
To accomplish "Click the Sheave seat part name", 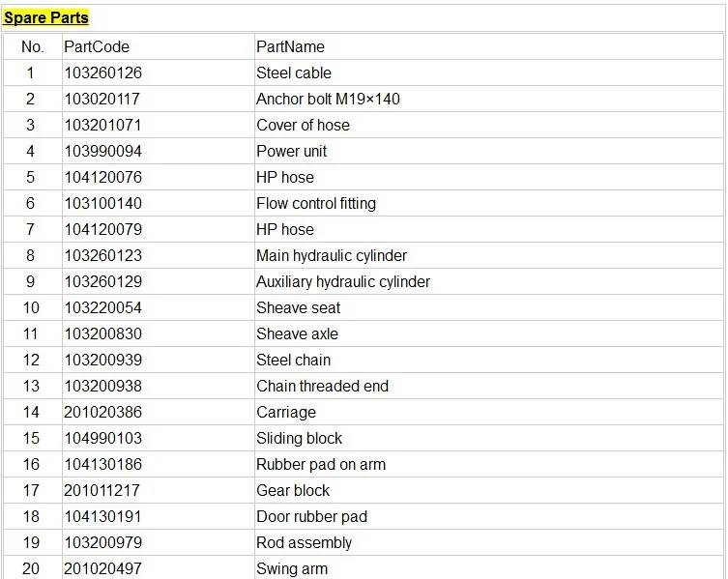I will [299, 307].
